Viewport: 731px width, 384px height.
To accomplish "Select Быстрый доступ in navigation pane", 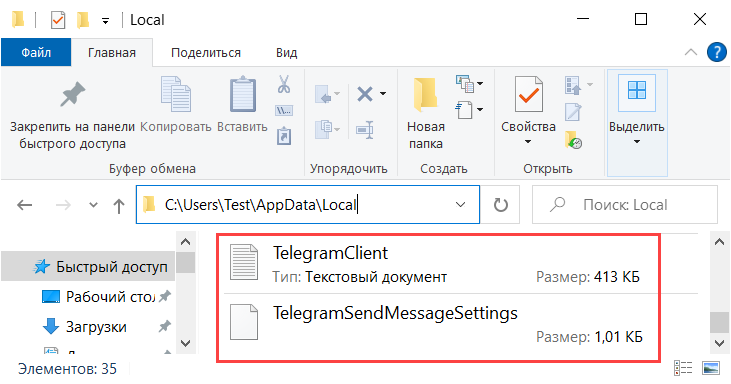I will pyautogui.click(x=89, y=267).
